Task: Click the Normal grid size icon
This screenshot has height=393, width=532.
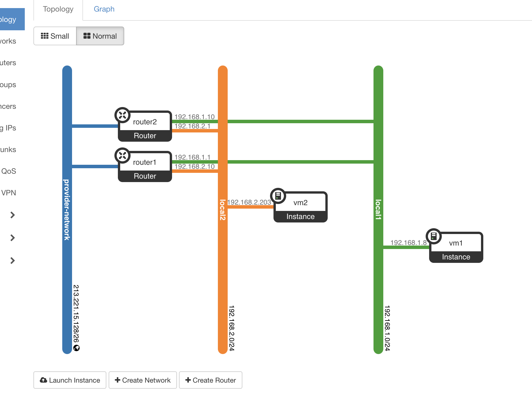Action: point(87,36)
